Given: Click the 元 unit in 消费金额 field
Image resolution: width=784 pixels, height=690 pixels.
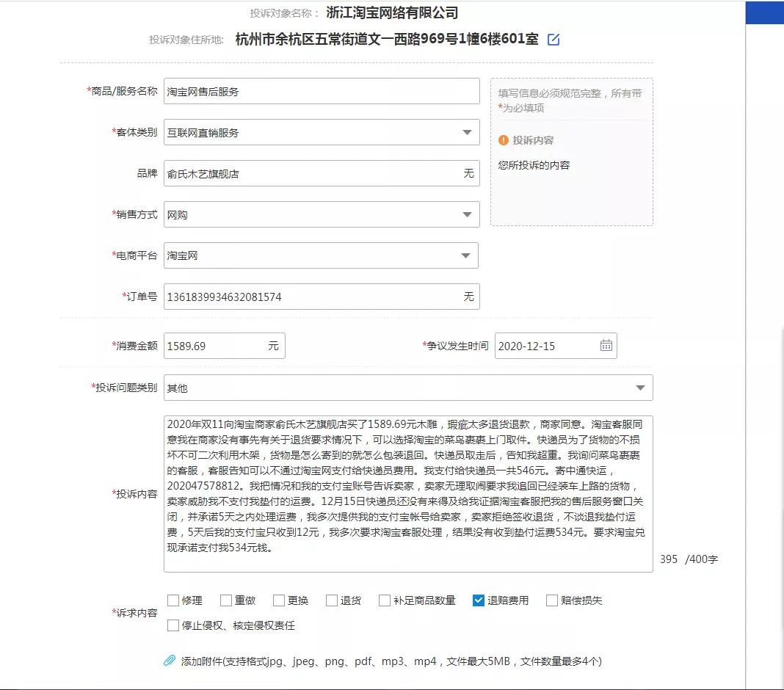Looking at the screenshot, I should (x=273, y=346).
